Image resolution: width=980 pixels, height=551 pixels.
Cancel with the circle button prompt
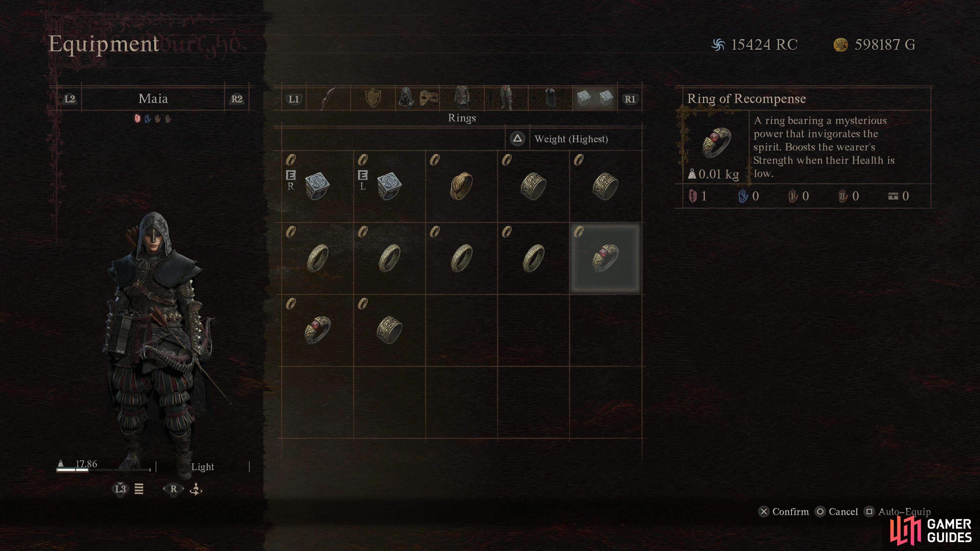click(x=837, y=512)
